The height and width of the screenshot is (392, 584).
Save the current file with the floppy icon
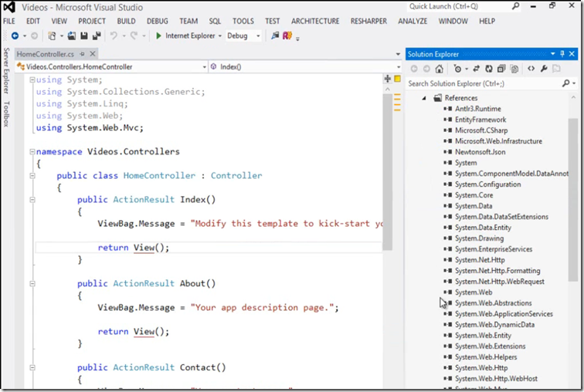tap(84, 35)
